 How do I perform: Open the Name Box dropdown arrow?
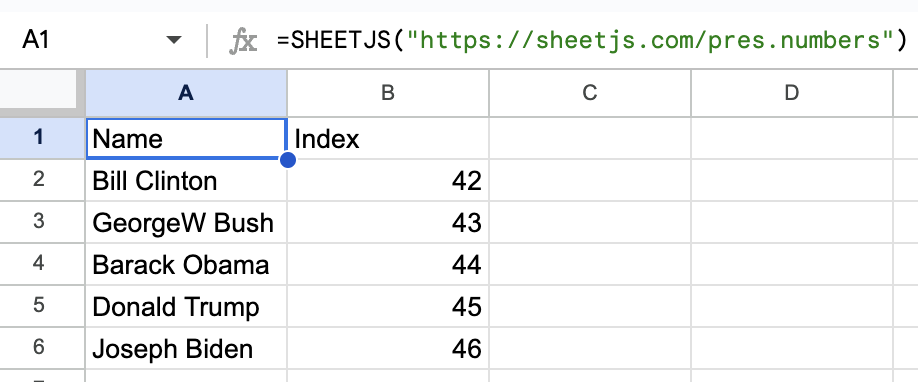pos(174,40)
